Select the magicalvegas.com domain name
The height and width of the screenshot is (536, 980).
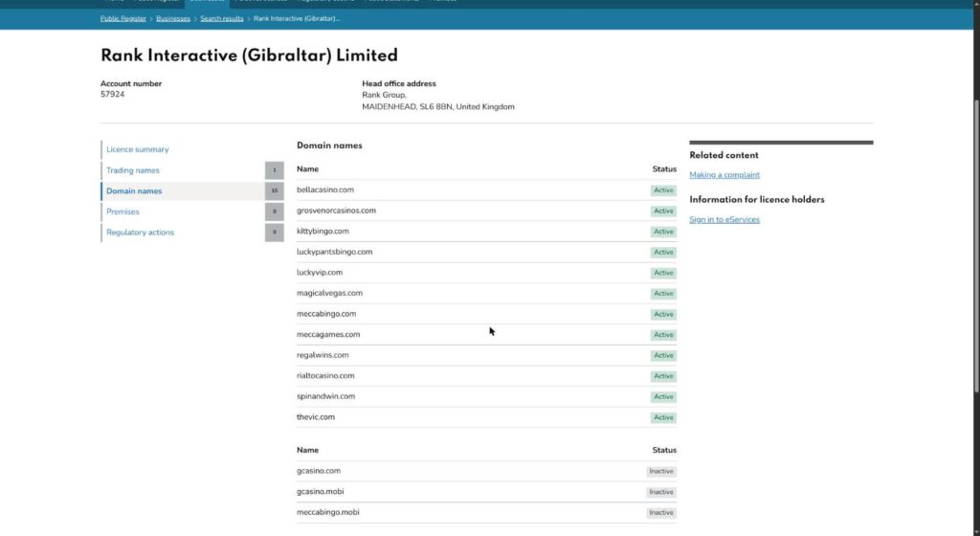pos(329,293)
